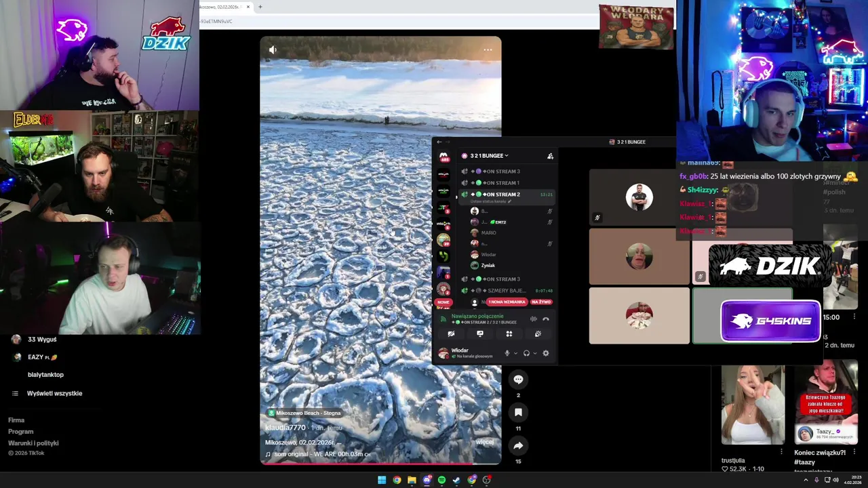Open Discord soundboard

(x=538, y=334)
